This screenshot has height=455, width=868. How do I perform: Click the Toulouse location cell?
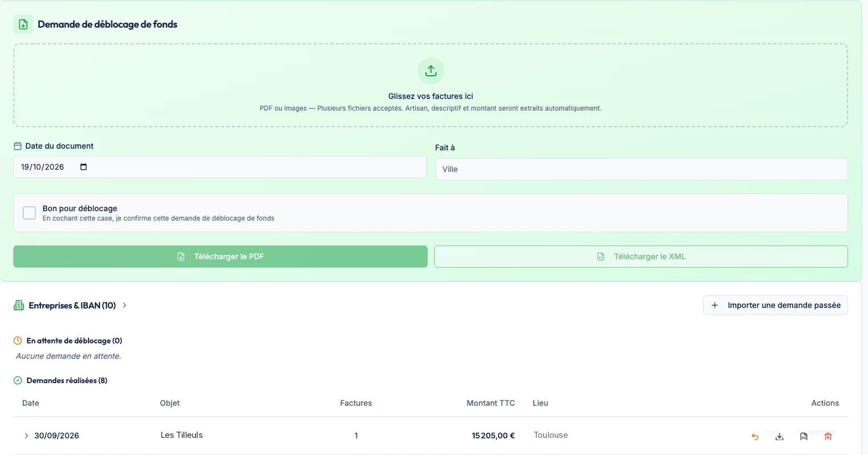pos(550,435)
